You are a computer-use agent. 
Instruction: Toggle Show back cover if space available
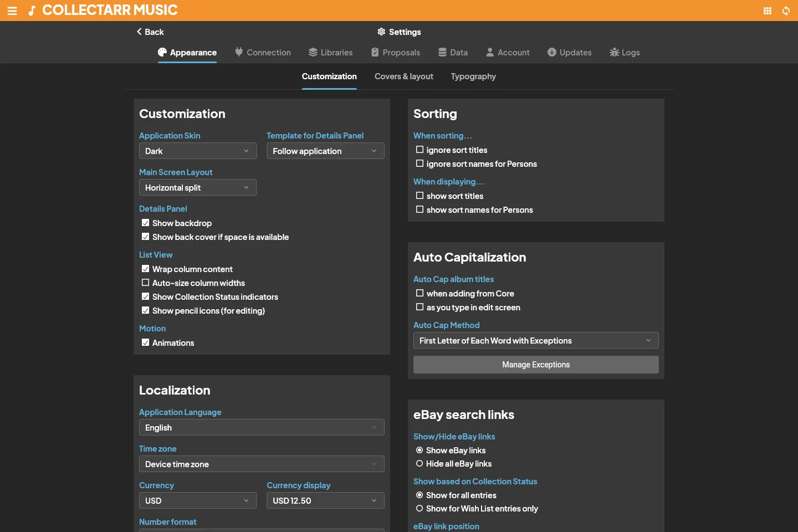[x=145, y=237]
